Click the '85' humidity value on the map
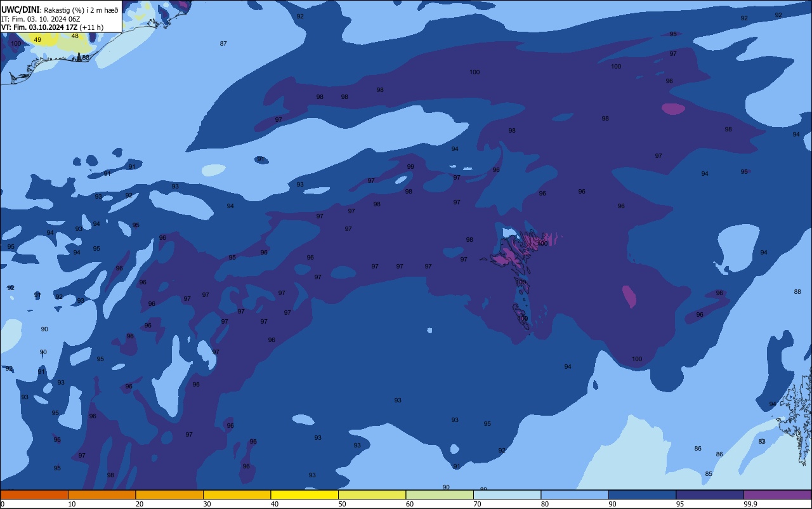This screenshot has height=509, width=812. click(x=709, y=474)
